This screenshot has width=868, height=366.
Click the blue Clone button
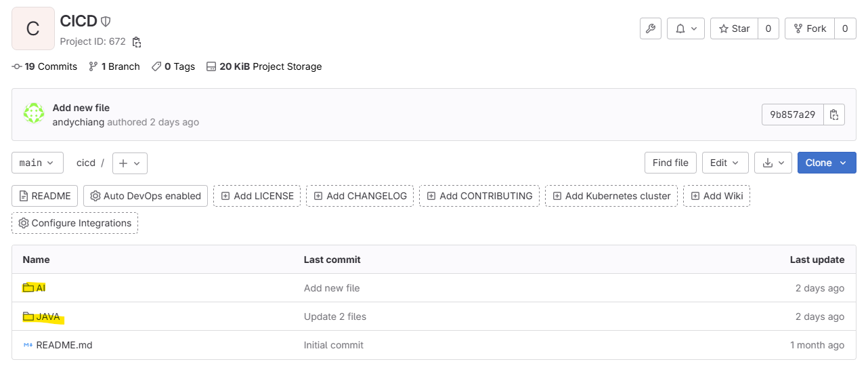coord(826,163)
